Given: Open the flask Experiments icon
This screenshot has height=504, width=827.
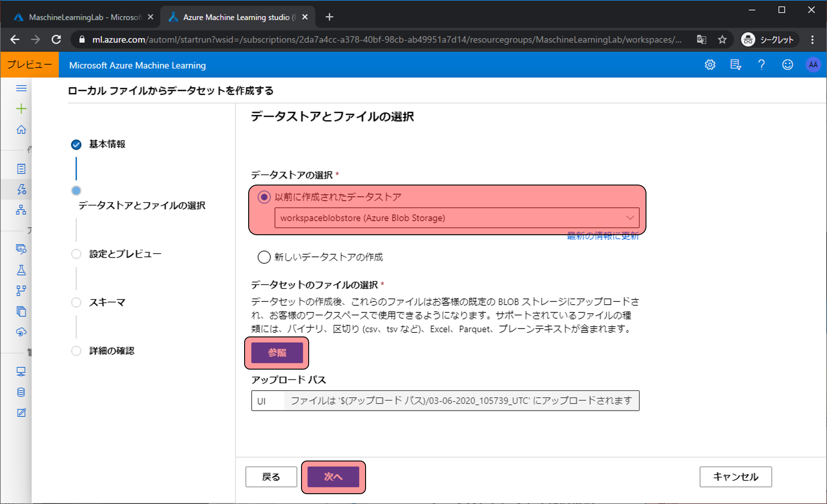Looking at the screenshot, I should (x=21, y=270).
